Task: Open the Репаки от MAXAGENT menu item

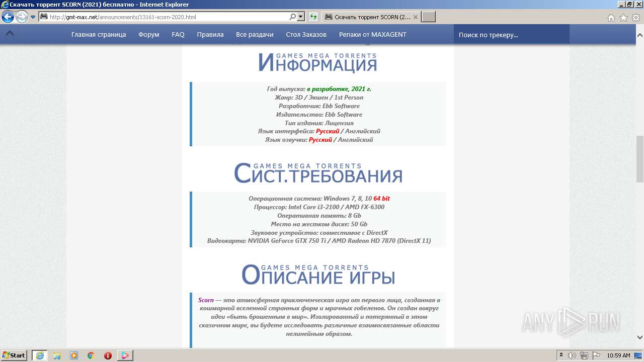Action: coord(373,35)
